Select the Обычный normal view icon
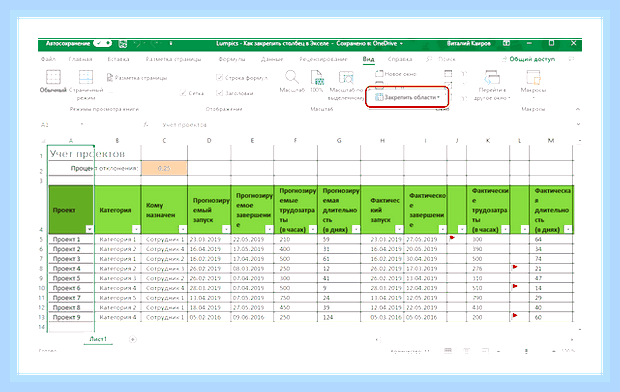This screenshot has height=392, width=620. [x=53, y=77]
